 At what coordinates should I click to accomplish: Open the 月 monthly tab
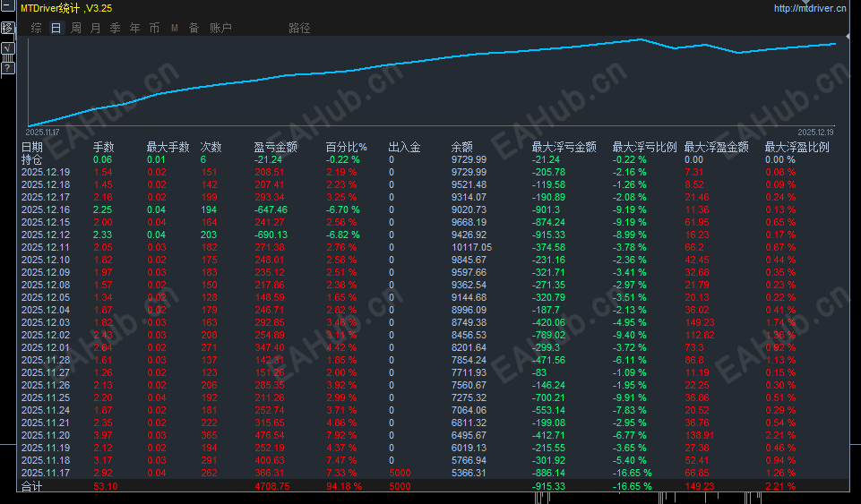tap(96, 28)
